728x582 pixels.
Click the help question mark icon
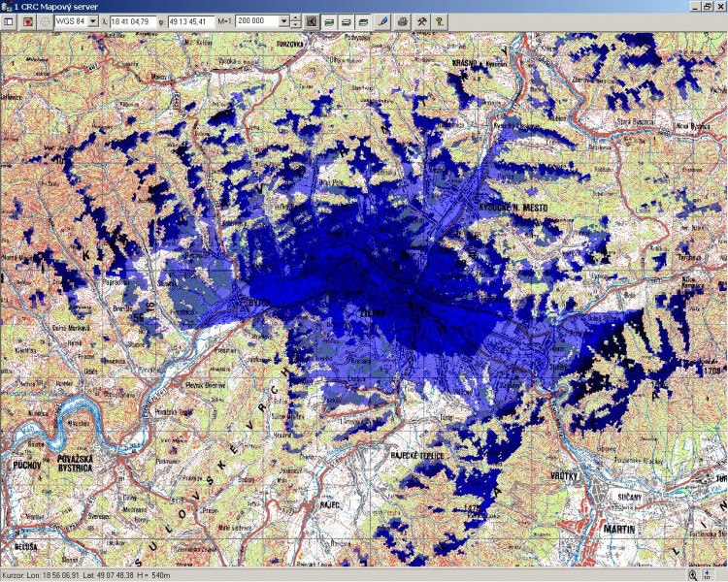(439, 20)
